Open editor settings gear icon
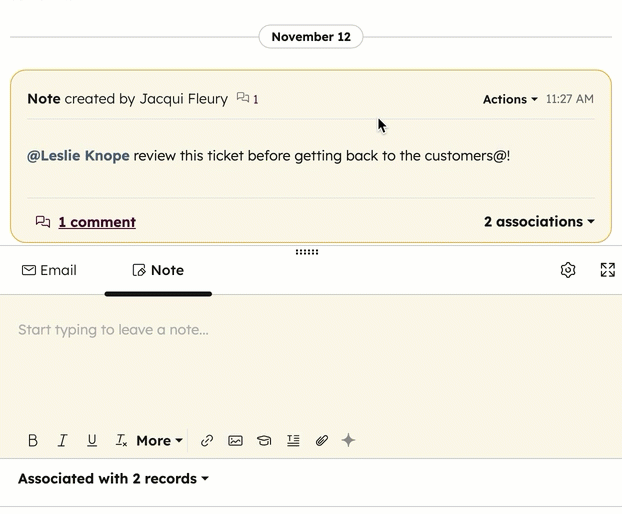The width and height of the screenshot is (622, 514). tap(568, 270)
